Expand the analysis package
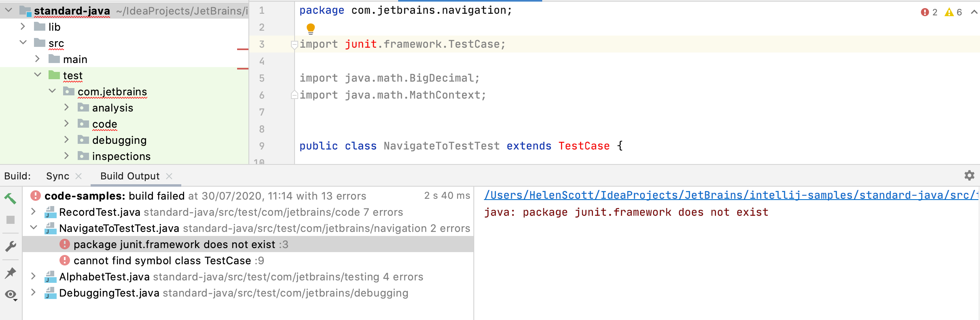 tap(66, 107)
